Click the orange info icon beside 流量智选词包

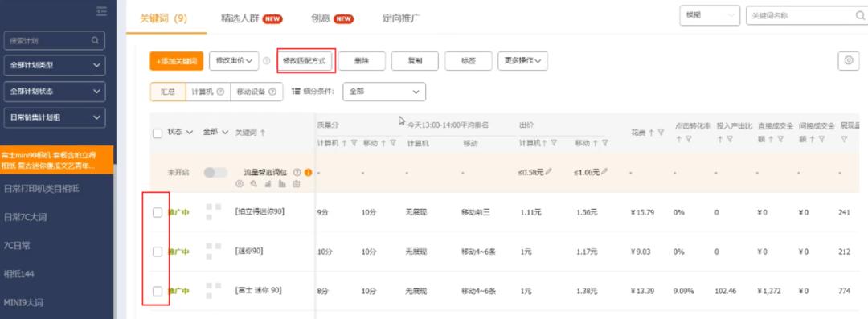coord(308,172)
